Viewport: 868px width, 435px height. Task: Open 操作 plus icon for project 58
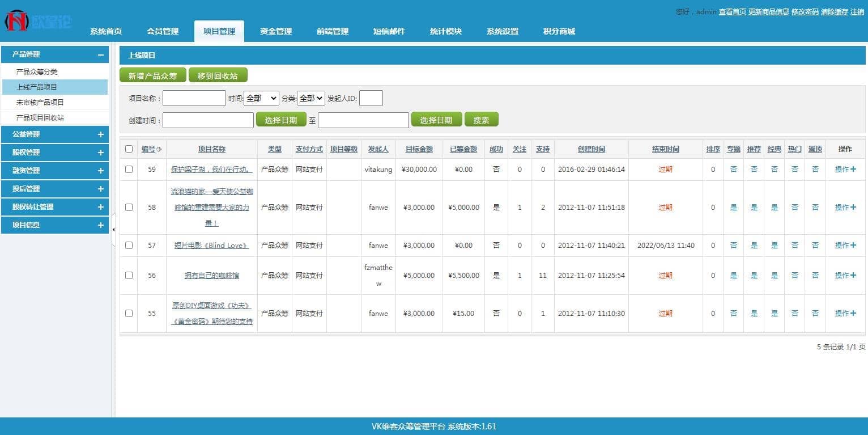(x=853, y=208)
